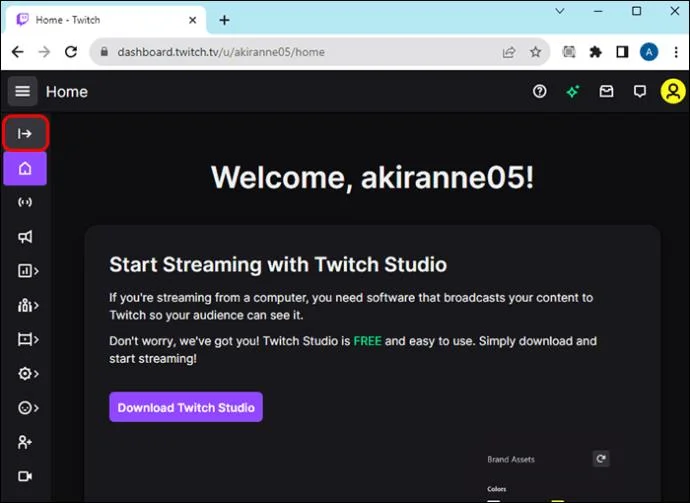Bookmark this page with the star
Image resolution: width=690 pixels, height=503 pixels.
tap(535, 52)
